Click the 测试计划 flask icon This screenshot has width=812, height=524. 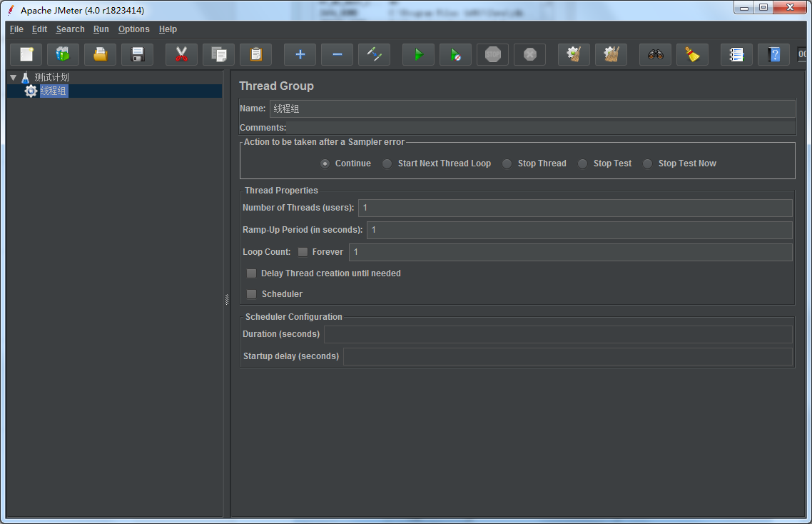click(x=26, y=78)
